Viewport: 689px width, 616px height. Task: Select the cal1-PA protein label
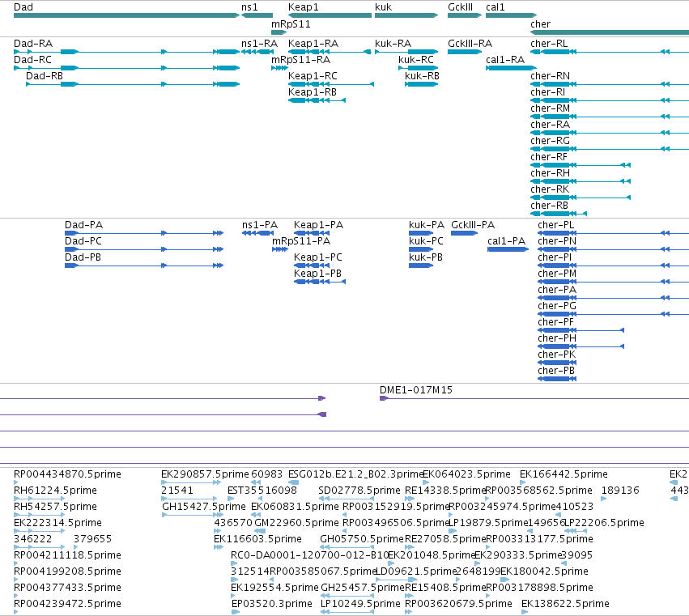(506, 241)
